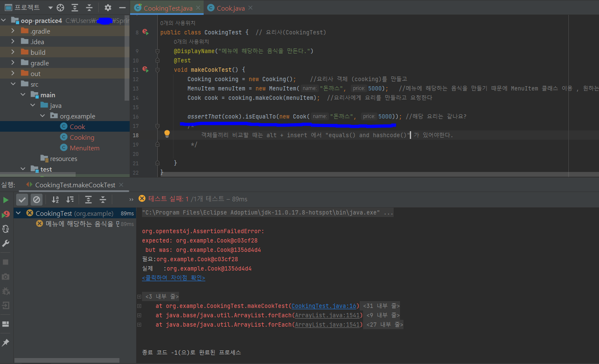Image resolution: width=599 pixels, height=364 pixels.
Task: Click the exit icon in run sidebar
Action: 6,305
